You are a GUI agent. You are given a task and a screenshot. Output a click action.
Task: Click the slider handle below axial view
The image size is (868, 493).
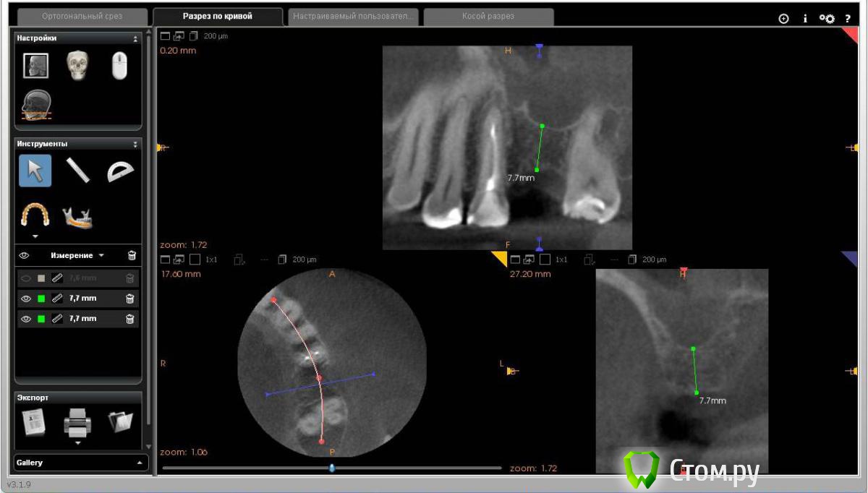[x=332, y=468]
